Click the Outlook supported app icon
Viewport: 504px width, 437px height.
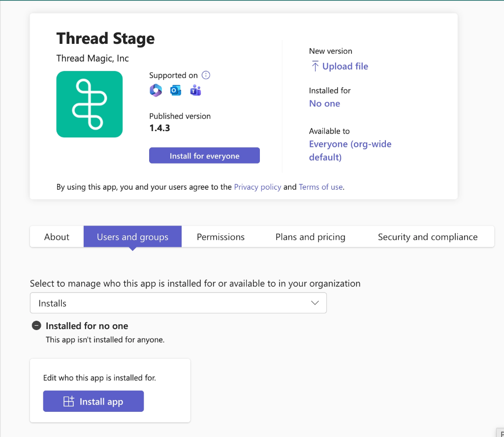tap(176, 91)
